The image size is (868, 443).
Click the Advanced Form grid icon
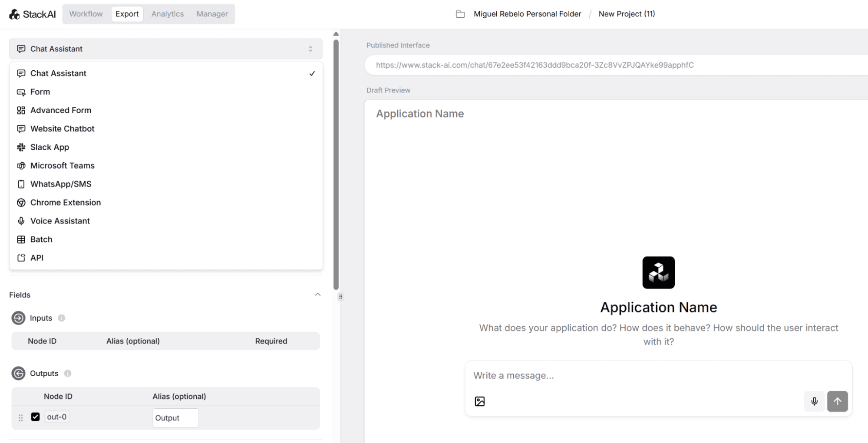coord(21,110)
